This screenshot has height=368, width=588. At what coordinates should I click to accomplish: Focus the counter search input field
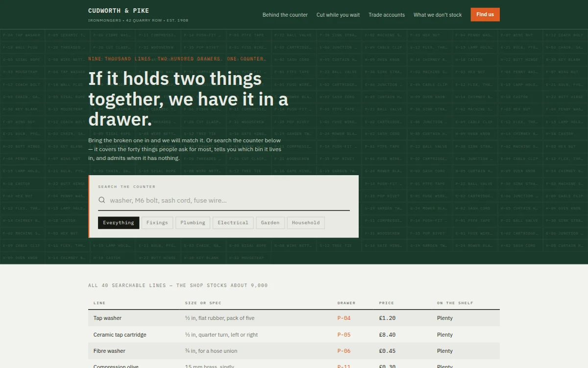[x=229, y=200]
